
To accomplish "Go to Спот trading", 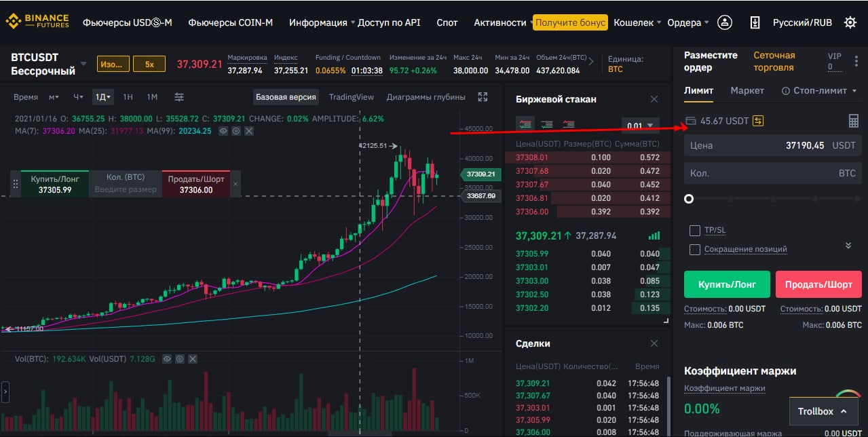I will point(447,22).
